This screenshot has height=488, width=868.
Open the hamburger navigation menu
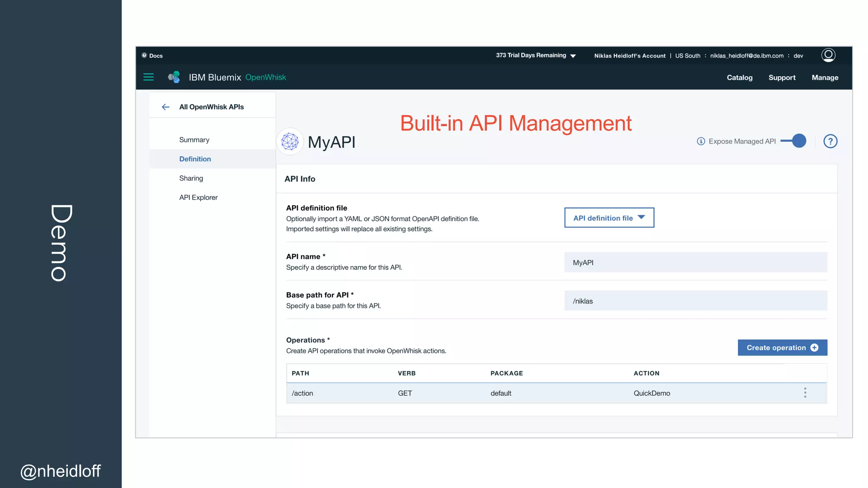(148, 77)
